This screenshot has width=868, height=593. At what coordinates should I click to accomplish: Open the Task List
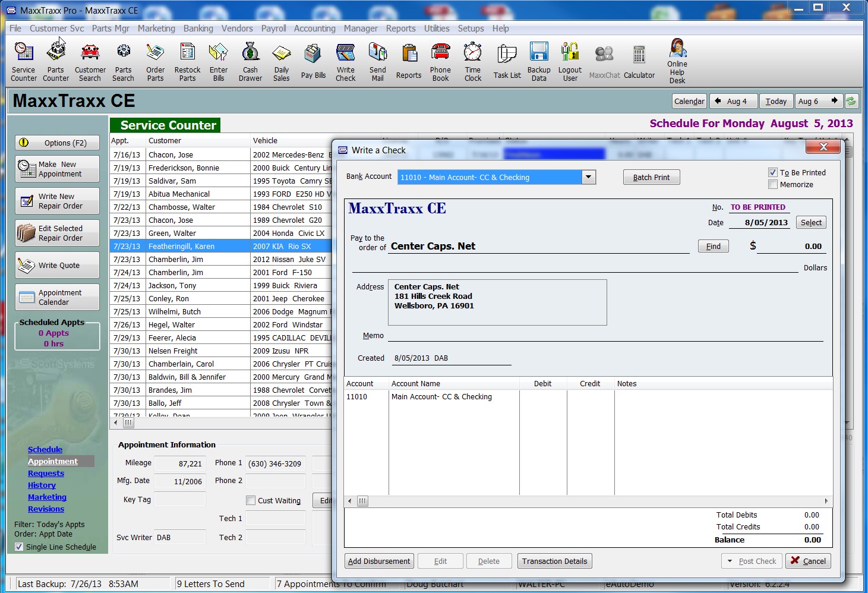pyautogui.click(x=507, y=61)
